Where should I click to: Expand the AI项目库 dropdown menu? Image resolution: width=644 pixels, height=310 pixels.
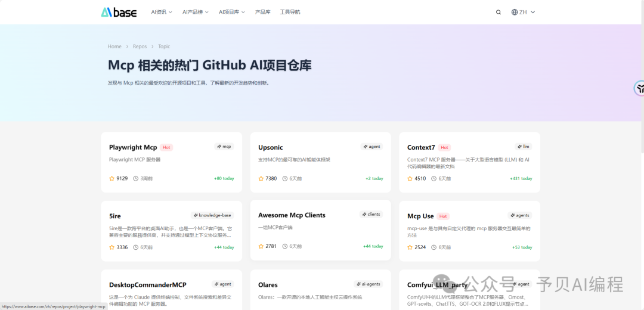(x=231, y=13)
